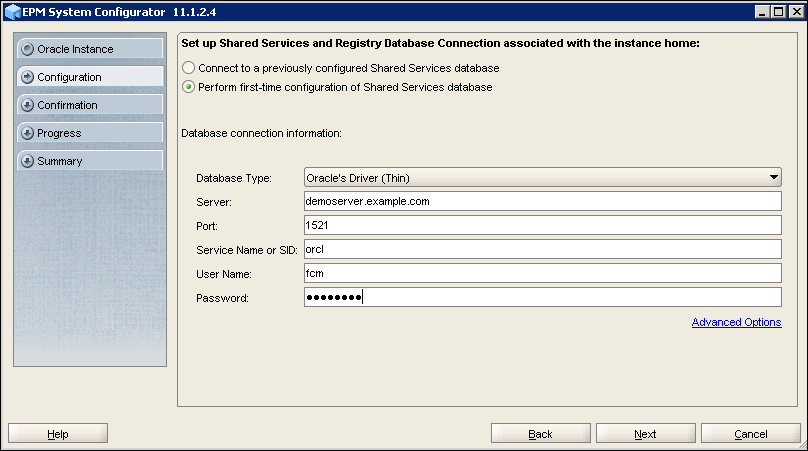Click the Progress step down-arrow icon
This screenshot has width=808, height=451.
(x=27, y=133)
